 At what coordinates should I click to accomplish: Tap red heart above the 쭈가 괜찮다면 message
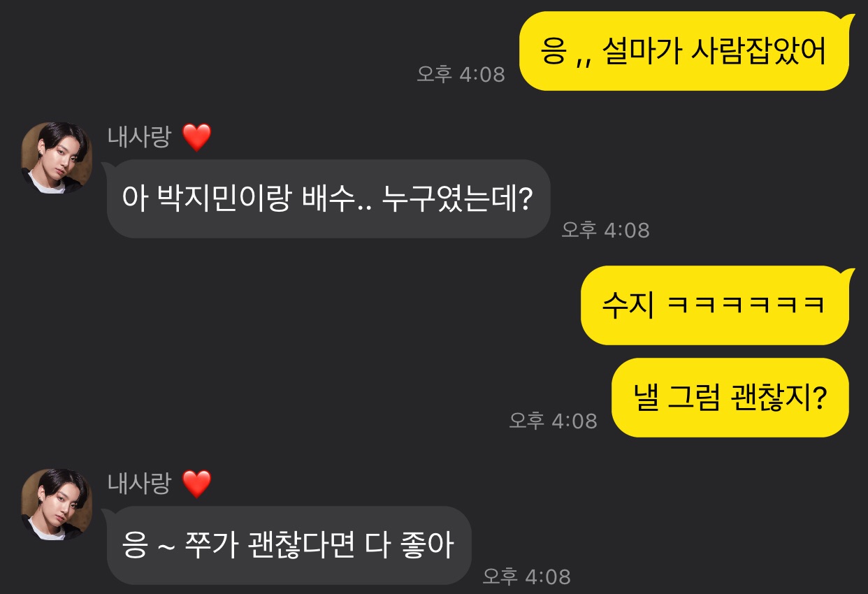coord(196,484)
